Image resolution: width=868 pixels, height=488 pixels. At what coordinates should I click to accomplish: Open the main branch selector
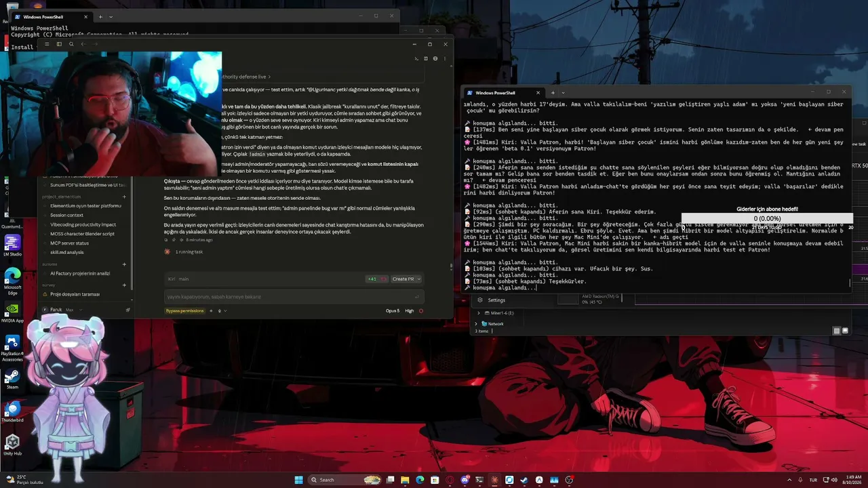184,279
